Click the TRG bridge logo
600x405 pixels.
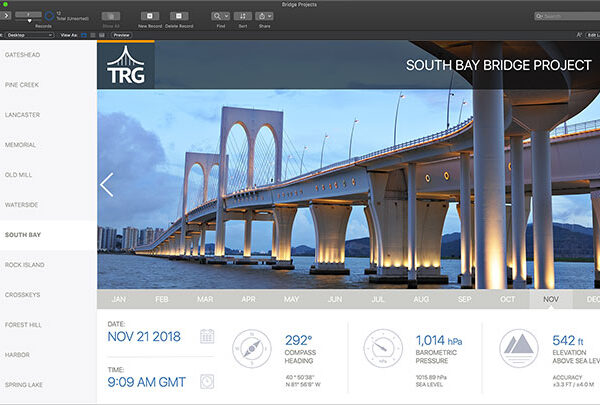pos(125,66)
